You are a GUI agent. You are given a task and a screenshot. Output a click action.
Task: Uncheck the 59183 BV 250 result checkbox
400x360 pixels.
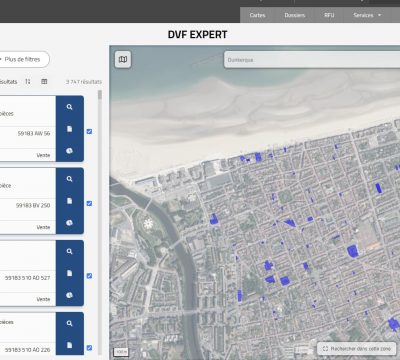(89, 203)
